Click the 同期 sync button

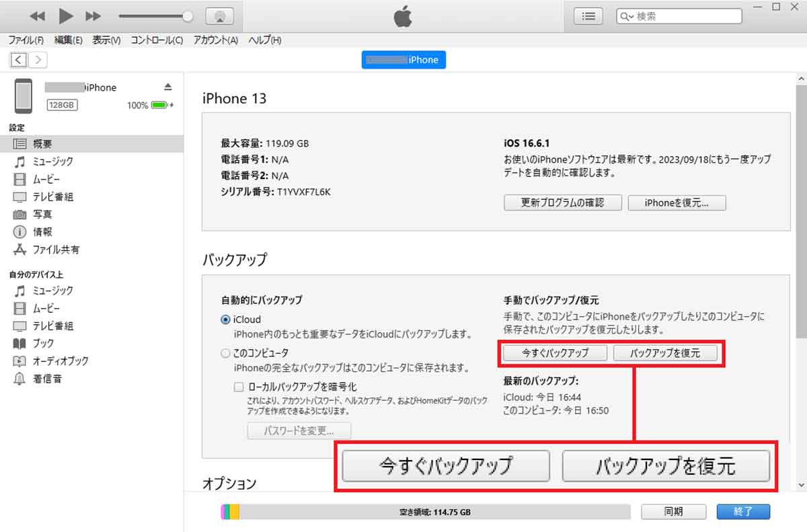click(674, 512)
